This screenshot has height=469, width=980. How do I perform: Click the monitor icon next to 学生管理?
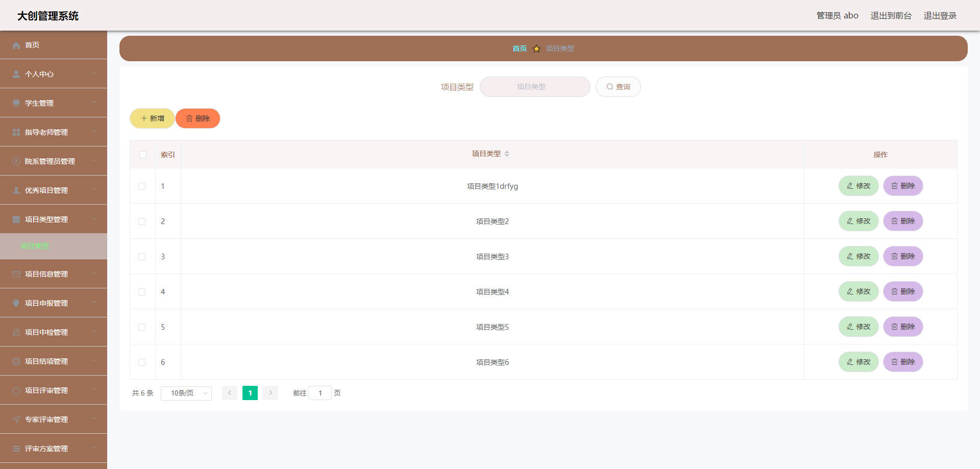[16, 103]
